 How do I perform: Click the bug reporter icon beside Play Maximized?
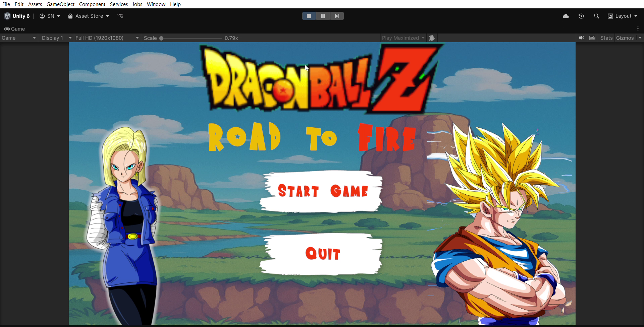[432, 38]
